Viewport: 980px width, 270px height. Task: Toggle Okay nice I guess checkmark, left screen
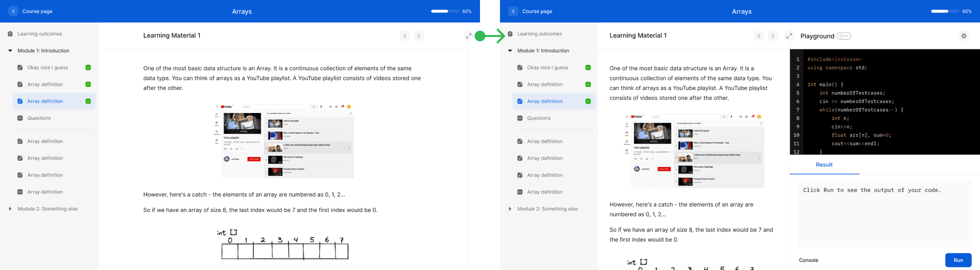(88, 67)
